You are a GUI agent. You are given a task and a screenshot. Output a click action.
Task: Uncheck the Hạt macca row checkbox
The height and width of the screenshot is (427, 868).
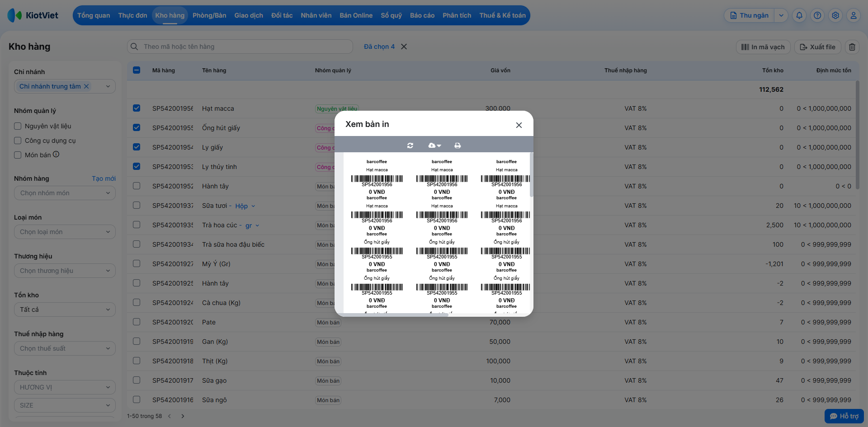coord(137,108)
